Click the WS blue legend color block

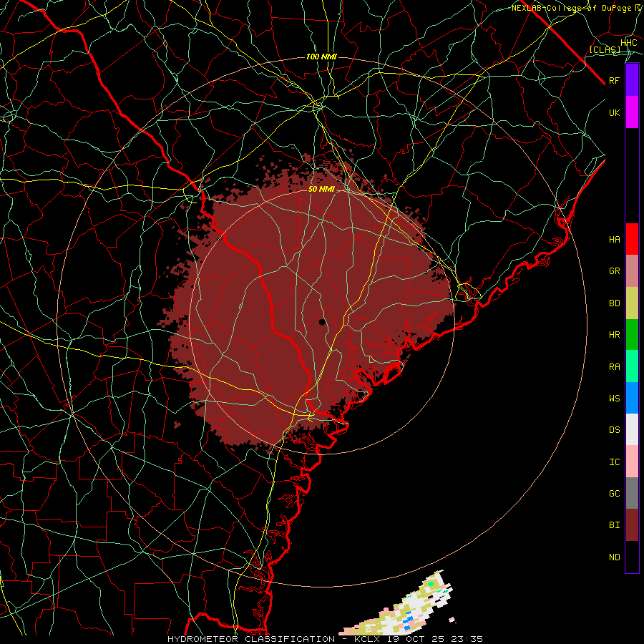pyautogui.click(x=632, y=398)
